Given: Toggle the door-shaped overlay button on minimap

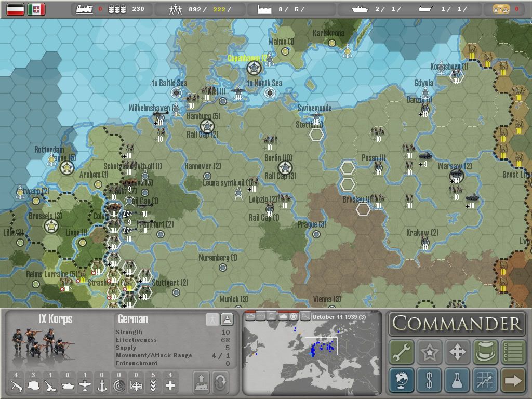Looking at the screenshot, I should click(271, 316).
